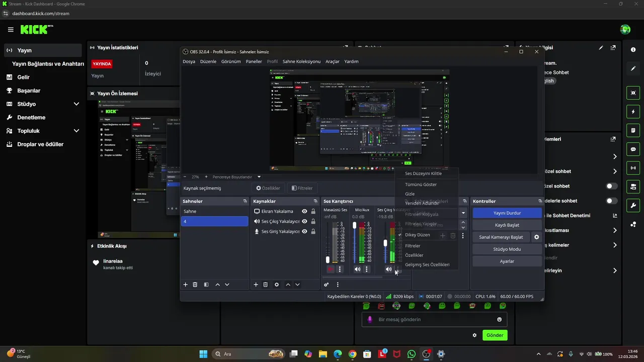Click Filtreler button above the docks

302,188
